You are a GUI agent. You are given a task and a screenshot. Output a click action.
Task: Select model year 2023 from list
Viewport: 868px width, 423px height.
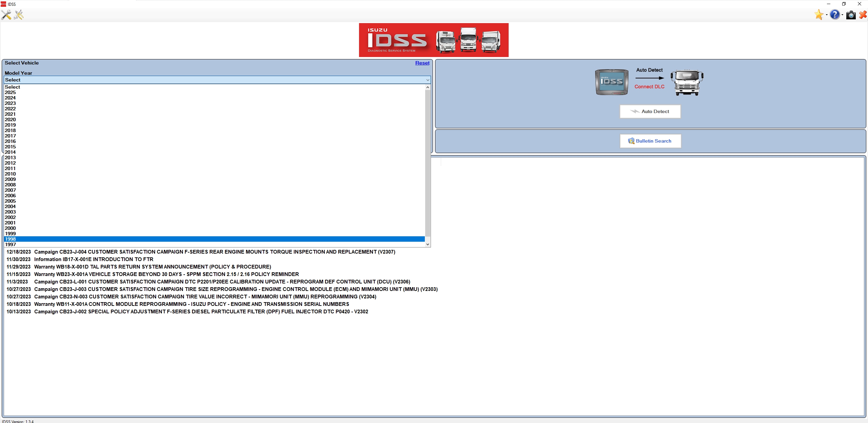(10, 103)
